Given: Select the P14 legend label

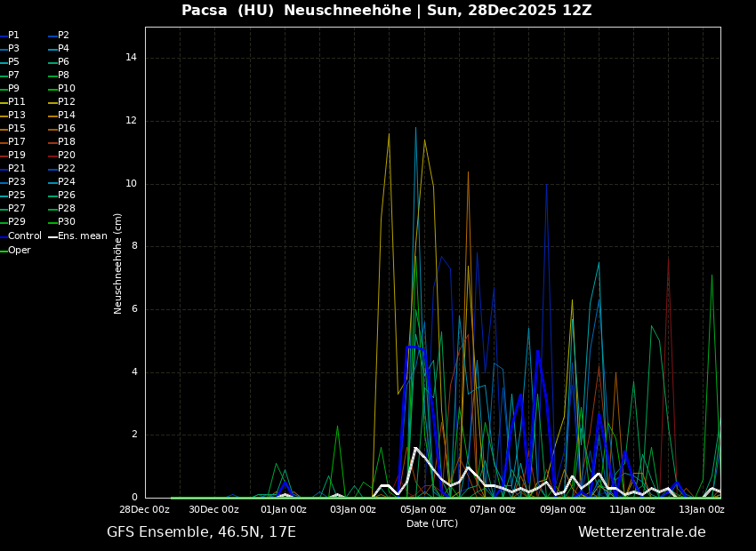Looking at the screenshot, I should point(67,116).
